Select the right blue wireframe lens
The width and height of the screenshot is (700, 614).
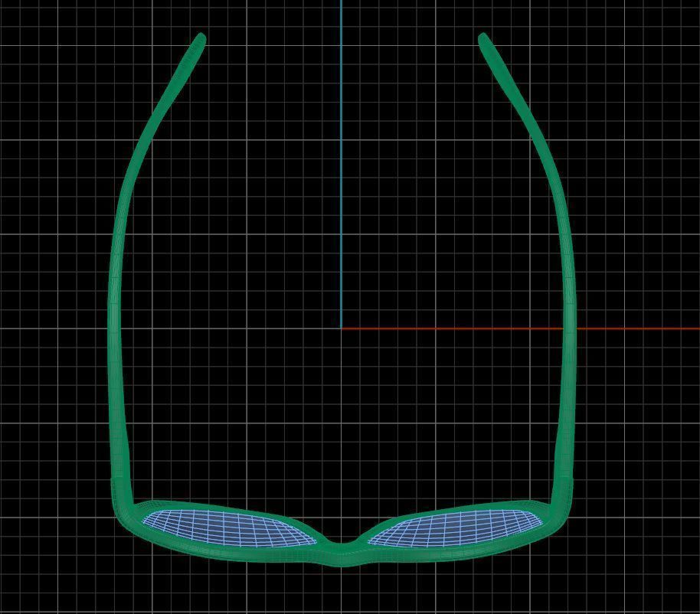(456, 528)
